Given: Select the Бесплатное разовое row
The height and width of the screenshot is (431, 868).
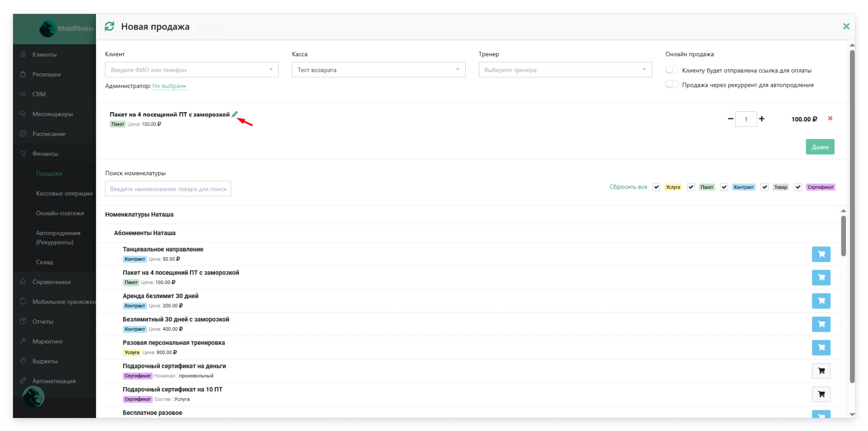Looking at the screenshot, I should (467, 413).
